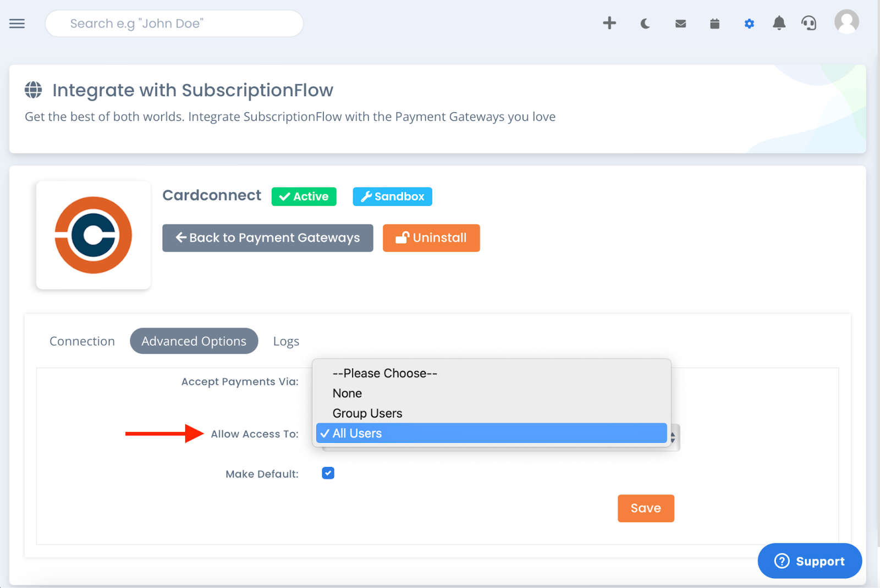Open the envelope messages icon

click(681, 24)
